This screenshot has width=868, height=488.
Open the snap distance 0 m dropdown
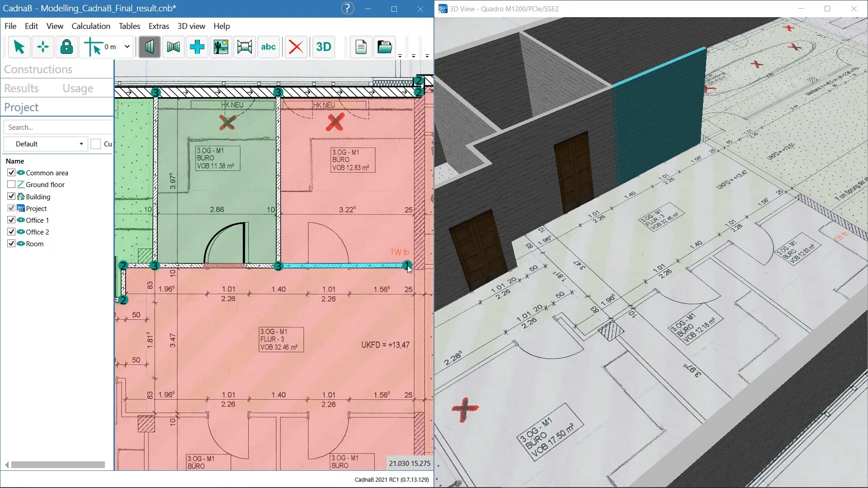click(127, 47)
